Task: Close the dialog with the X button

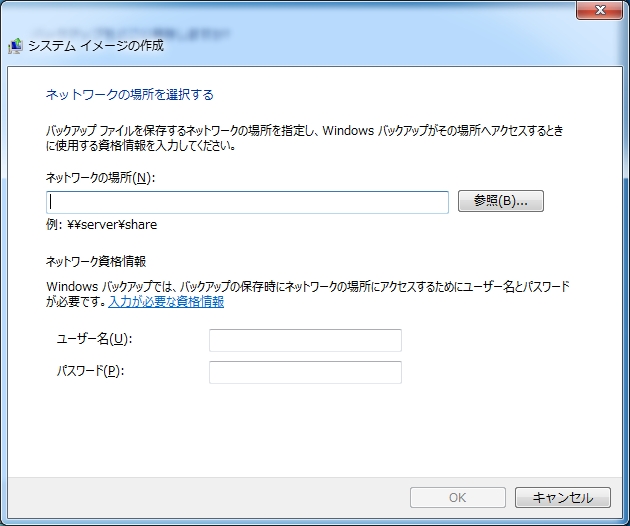Action: [599, 10]
